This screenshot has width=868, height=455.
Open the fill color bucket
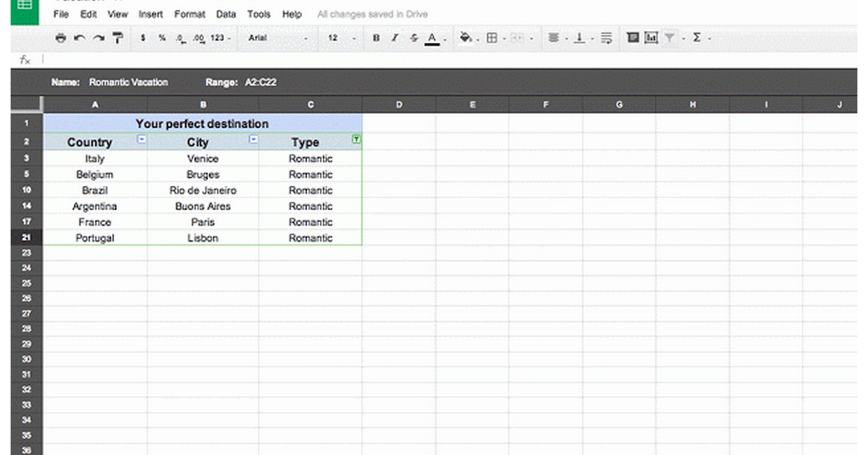pos(466,38)
